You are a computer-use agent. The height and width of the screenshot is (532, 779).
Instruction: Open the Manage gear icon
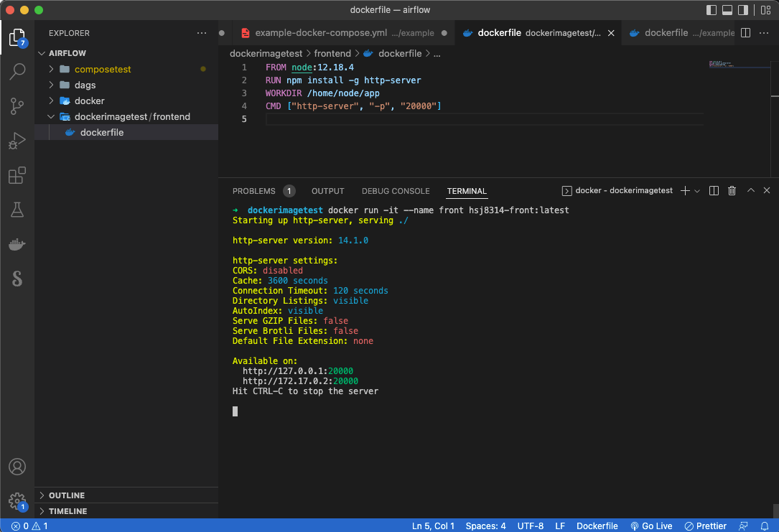coord(17,500)
